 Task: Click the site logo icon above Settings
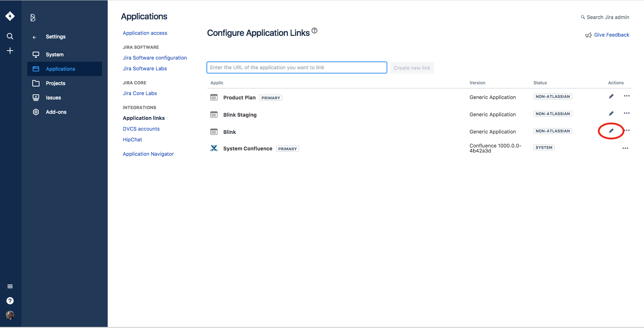point(33,18)
